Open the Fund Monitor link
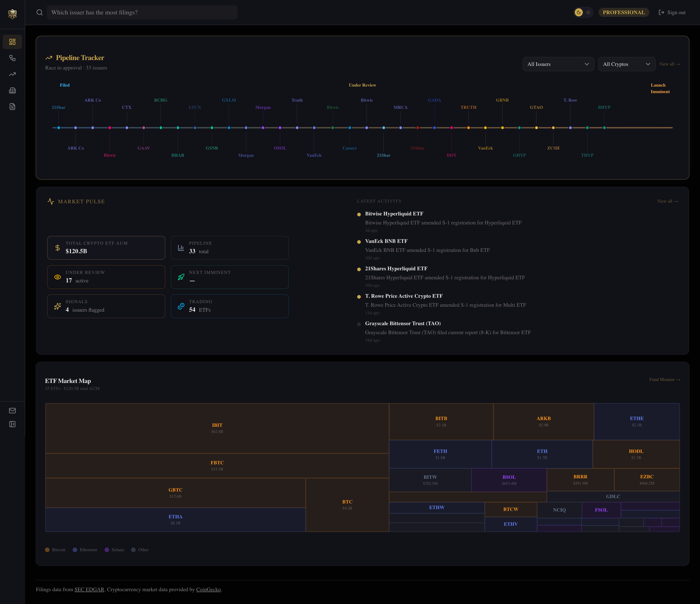 click(x=664, y=380)
